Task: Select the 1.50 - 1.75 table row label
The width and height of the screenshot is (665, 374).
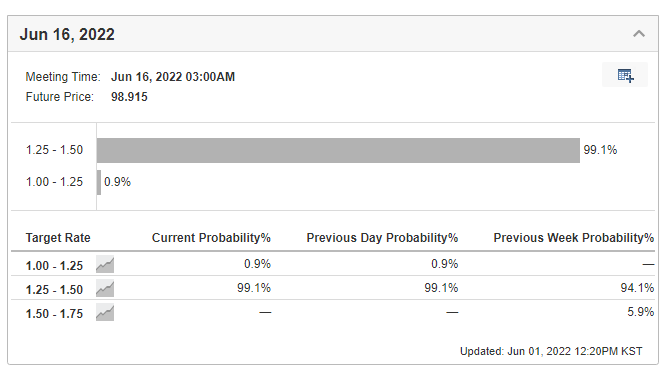Action: pos(54,314)
